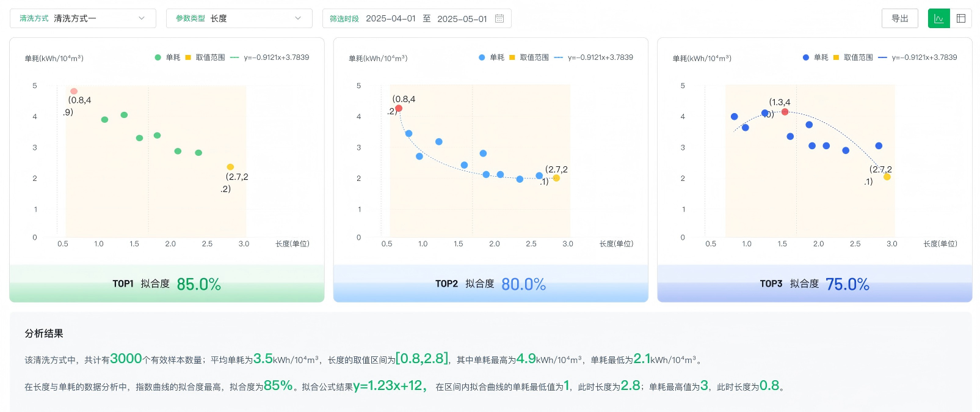Click the TOP2 fit score 80.0%
The width and height of the screenshot is (980, 412).
click(523, 284)
